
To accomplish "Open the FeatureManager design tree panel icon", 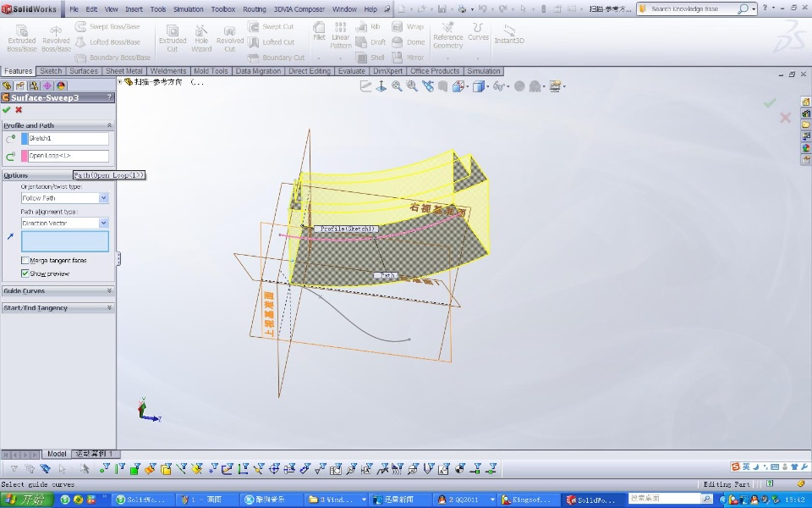I will pos(7,86).
